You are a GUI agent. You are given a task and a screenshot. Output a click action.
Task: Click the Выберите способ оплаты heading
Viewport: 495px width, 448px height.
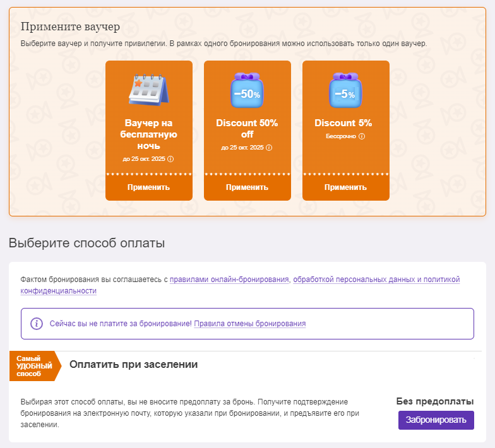87,243
